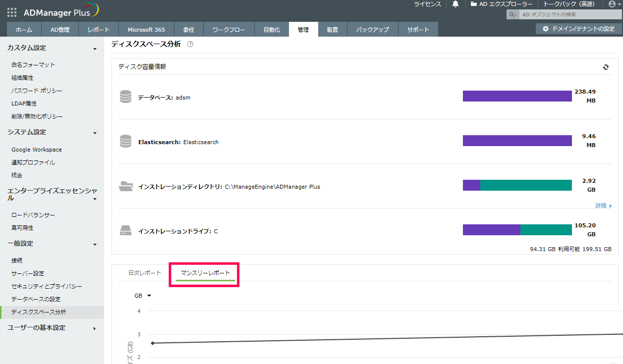623x364 pixels.
Task: Open the トークバック（英語） link
Action: click(x=569, y=4)
